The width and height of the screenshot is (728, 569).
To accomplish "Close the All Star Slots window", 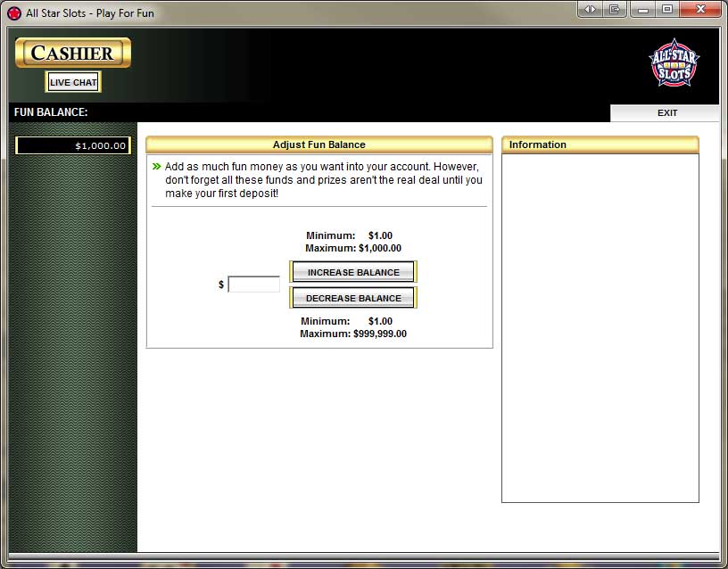I will [x=700, y=9].
